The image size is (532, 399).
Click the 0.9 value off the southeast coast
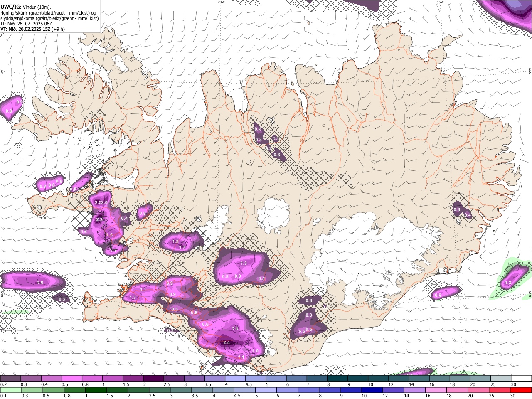(438, 296)
